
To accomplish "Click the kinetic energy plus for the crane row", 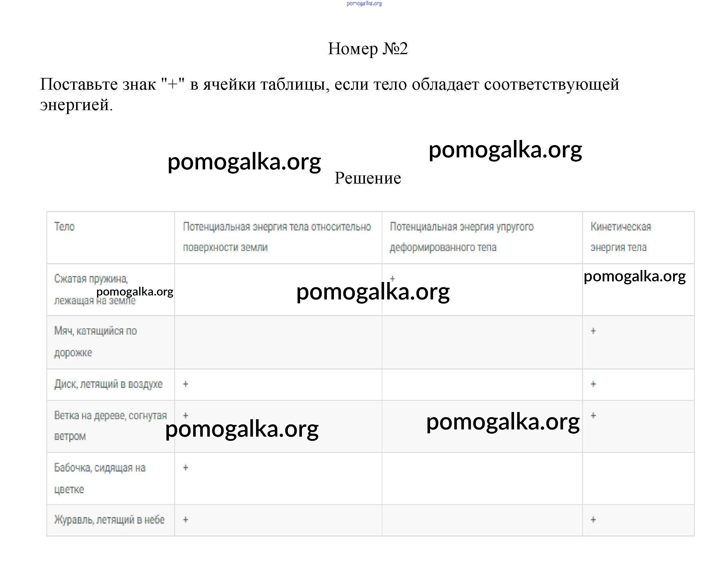I will click(x=593, y=519).
